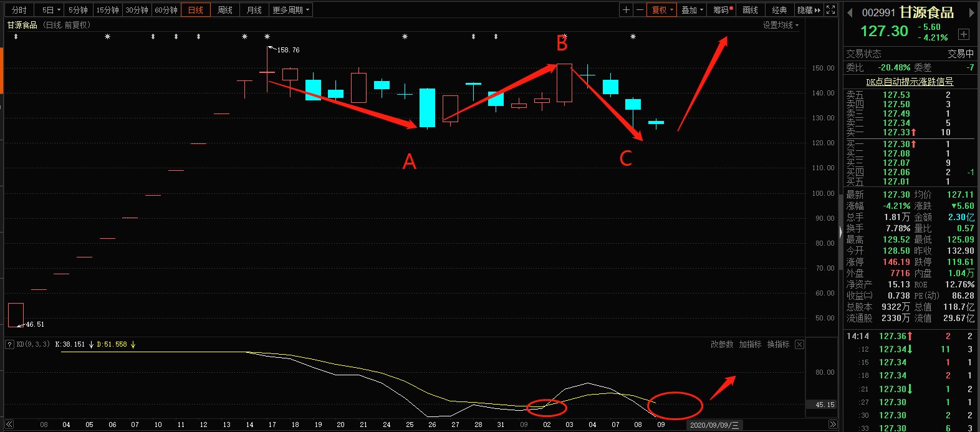The height and width of the screenshot is (432, 980).
Task: Toggle the 筹码 chip distribution panel
Action: click(722, 10)
